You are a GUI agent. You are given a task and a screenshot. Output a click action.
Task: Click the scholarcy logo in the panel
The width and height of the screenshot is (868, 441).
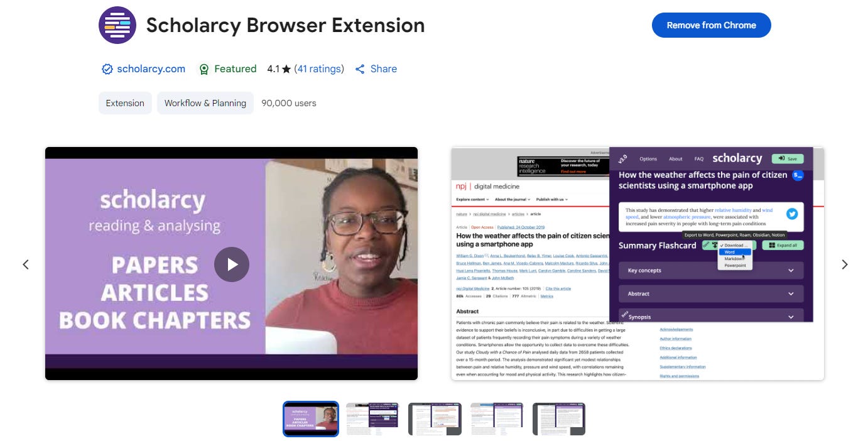737,158
